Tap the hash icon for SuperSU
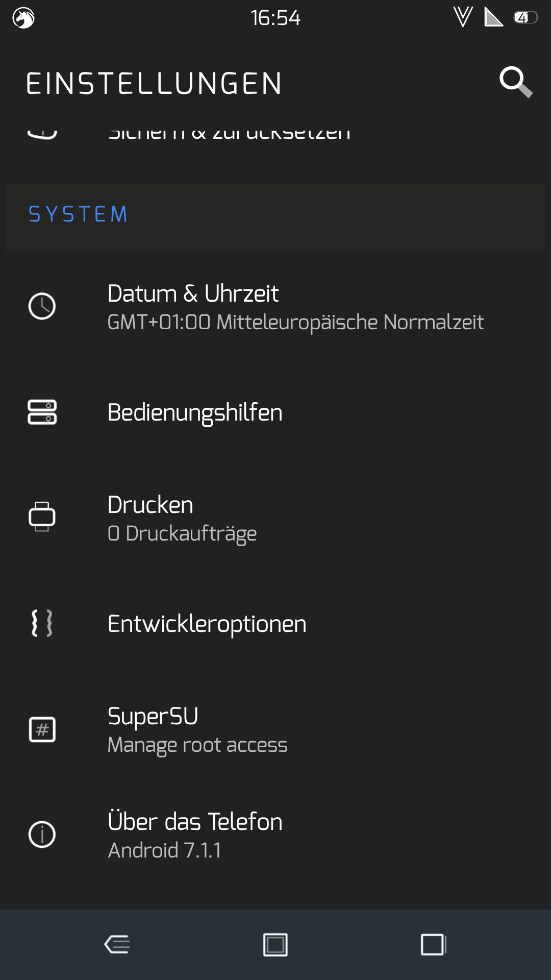Image resolution: width=551 pixels, height=980 pixels. point(42,729)
